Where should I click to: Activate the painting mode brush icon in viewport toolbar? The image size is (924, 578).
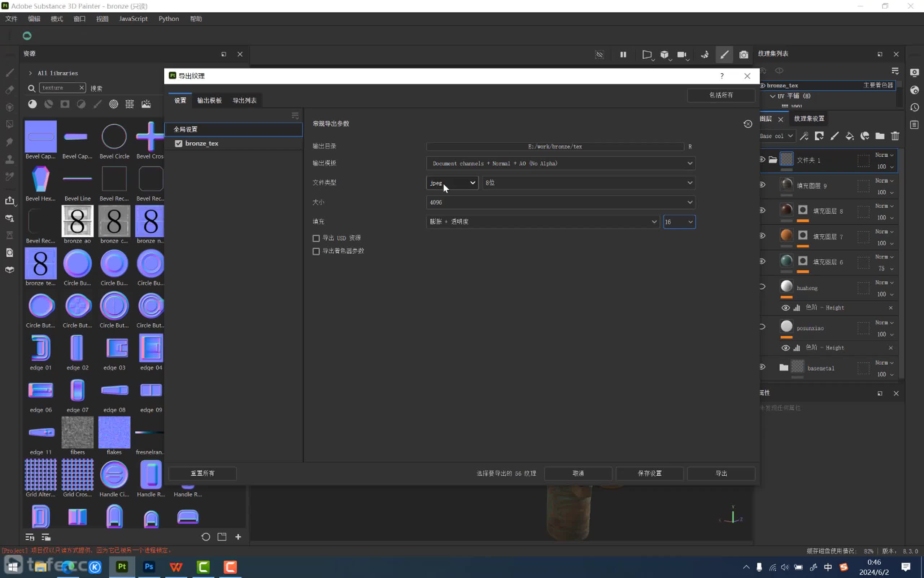pos(724,55)
